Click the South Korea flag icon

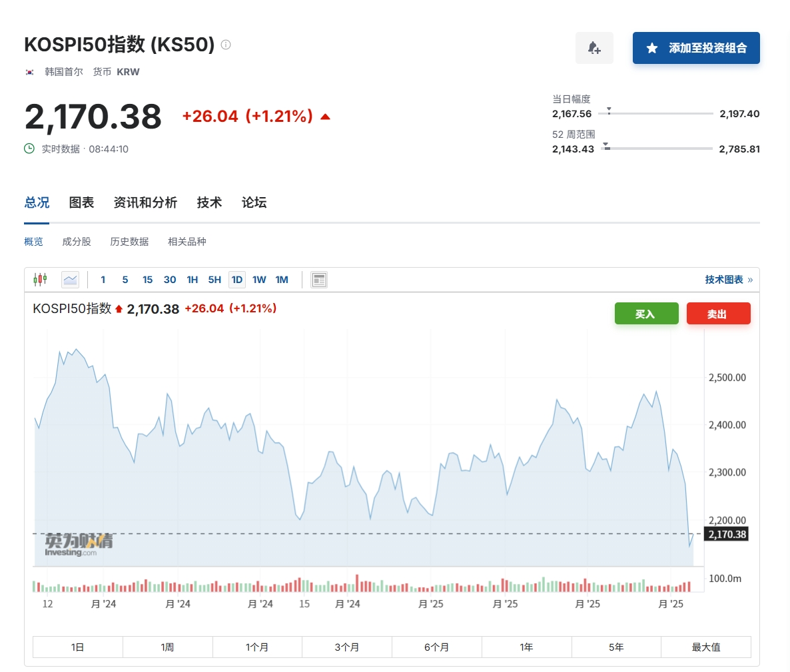coord(30,72)
